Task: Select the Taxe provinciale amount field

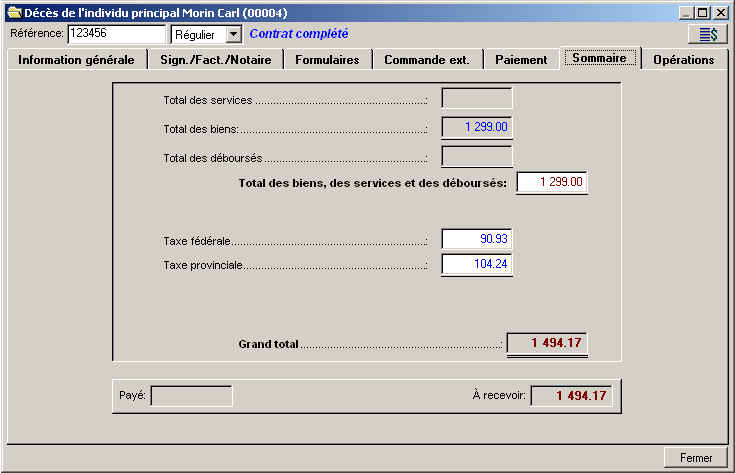Action: pyautogui.click(x=477, y=265)
